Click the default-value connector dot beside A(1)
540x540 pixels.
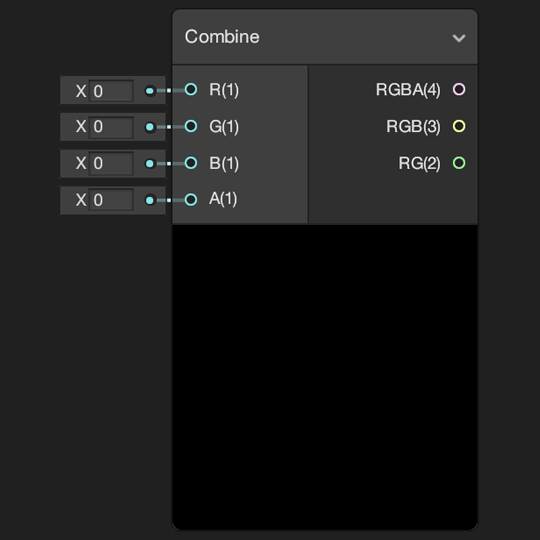(150, 200)
